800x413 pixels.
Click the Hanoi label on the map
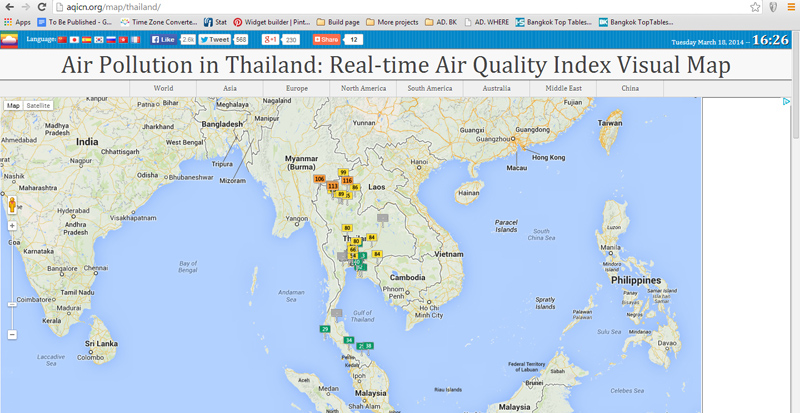pyautogui.click(x=419, y=162)
